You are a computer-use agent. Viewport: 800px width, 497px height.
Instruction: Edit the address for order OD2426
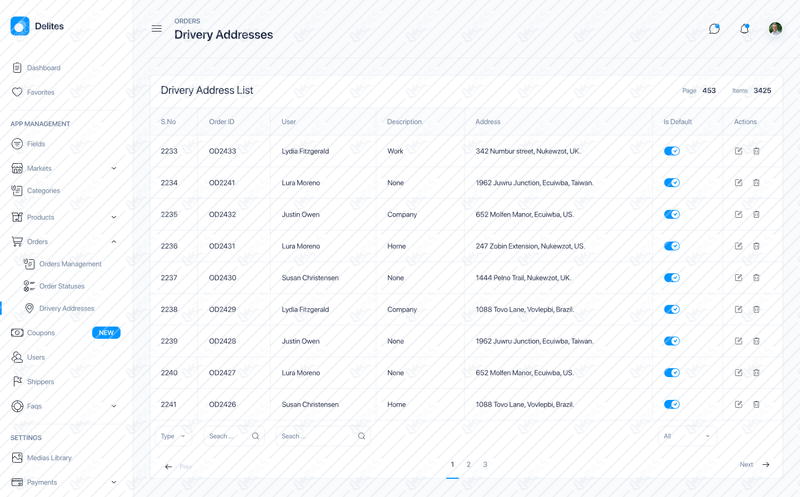coord(738,404)
